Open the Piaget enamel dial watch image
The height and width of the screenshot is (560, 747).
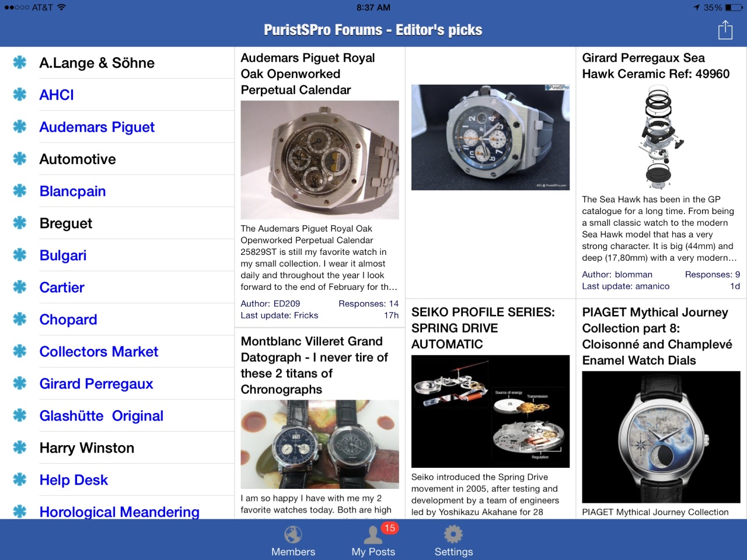pos(661,437)
